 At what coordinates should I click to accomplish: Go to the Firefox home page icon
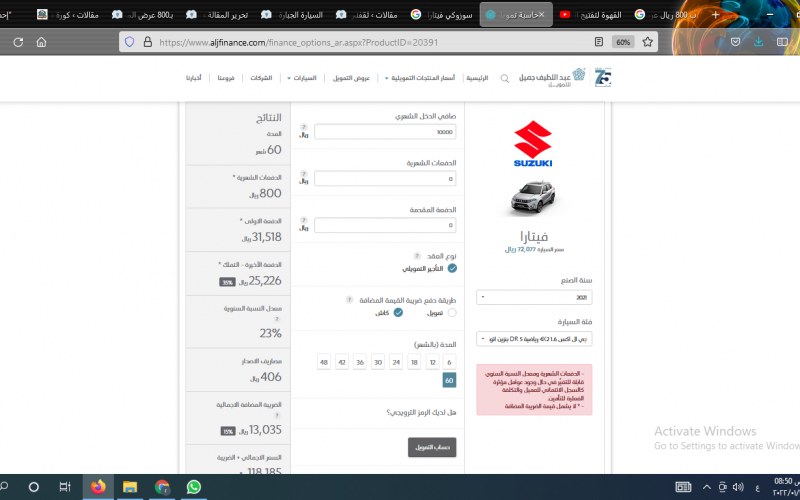[x=41, y=42]
